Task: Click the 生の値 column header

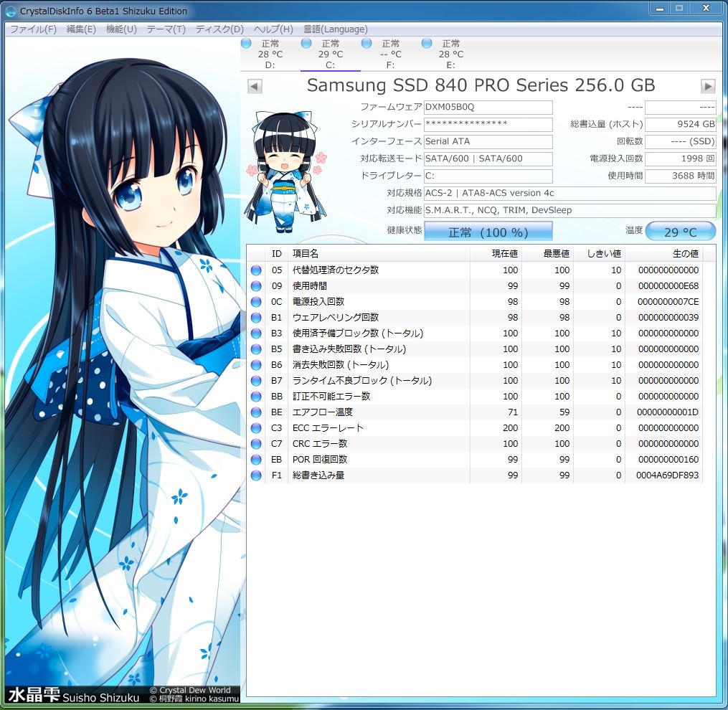Action: pyautogui.click(x=663, y=254)
